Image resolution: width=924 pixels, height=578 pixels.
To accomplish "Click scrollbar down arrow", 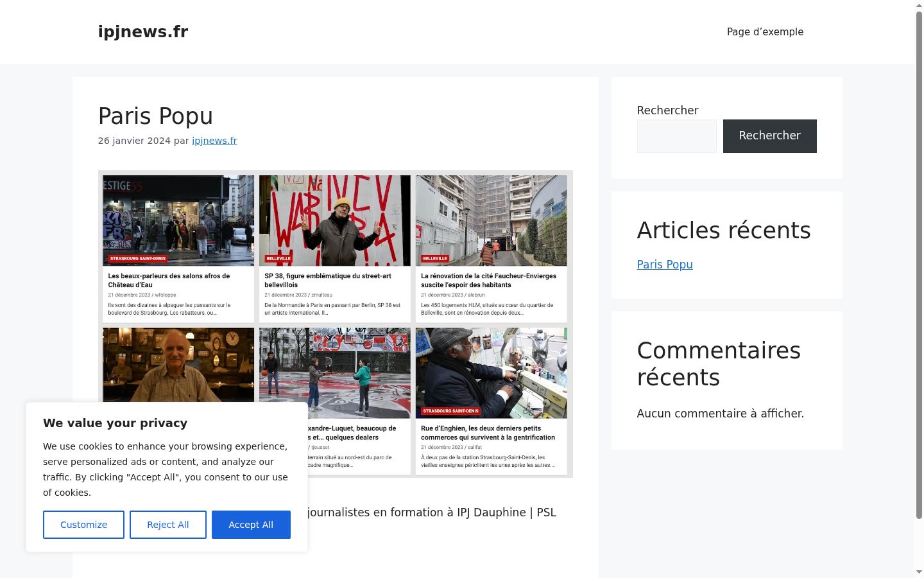I will click(x=919, y=572).
